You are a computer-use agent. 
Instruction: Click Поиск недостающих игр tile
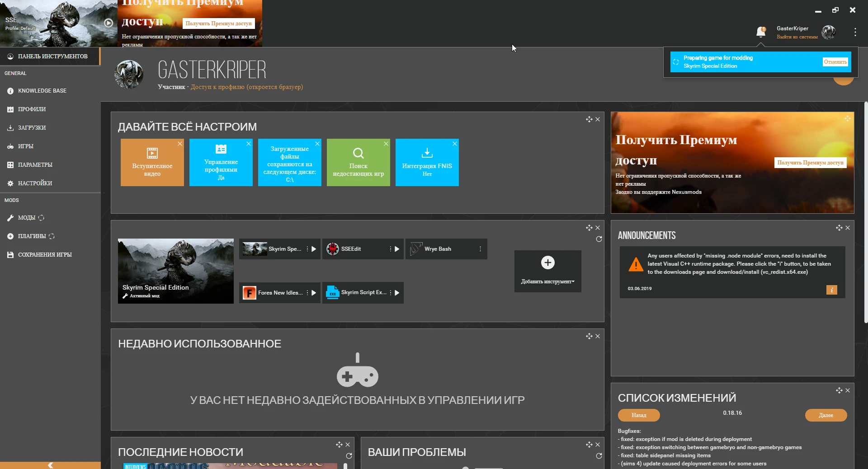(359, 163)
